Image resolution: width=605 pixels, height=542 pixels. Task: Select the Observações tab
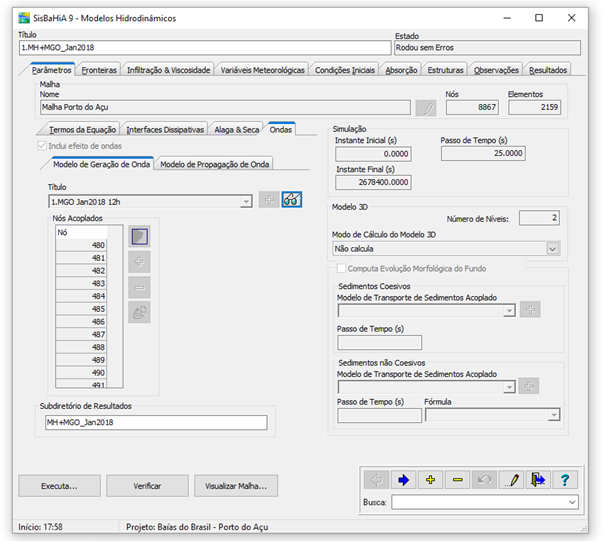tap(496, 70)
